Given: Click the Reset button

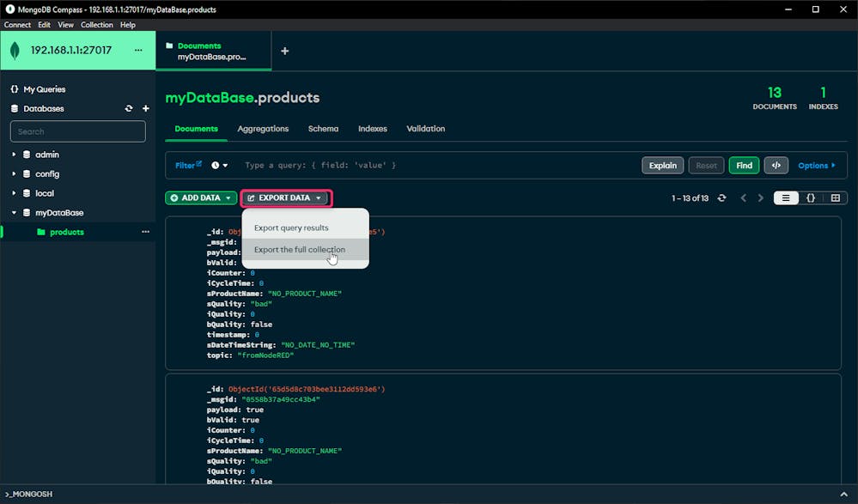Looking at the screenshot, I should pos(707,165).
